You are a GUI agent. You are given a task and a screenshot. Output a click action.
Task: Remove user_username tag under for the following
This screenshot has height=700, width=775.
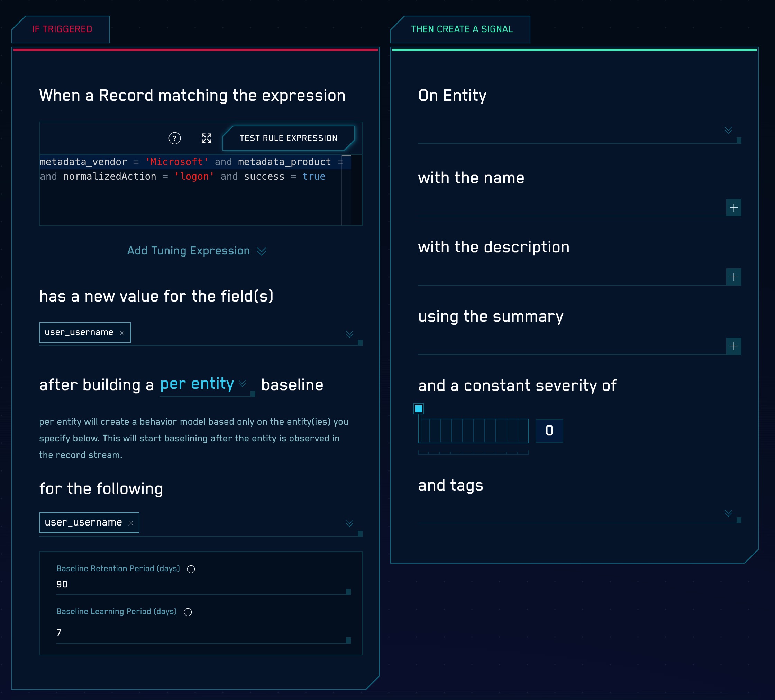(131, 523)
